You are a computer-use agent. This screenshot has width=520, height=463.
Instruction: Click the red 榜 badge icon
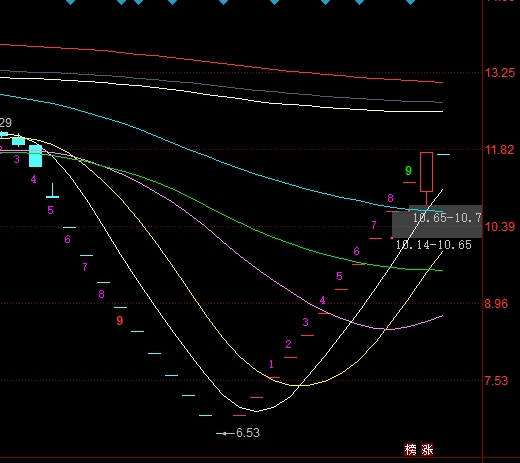pos(410,449)
